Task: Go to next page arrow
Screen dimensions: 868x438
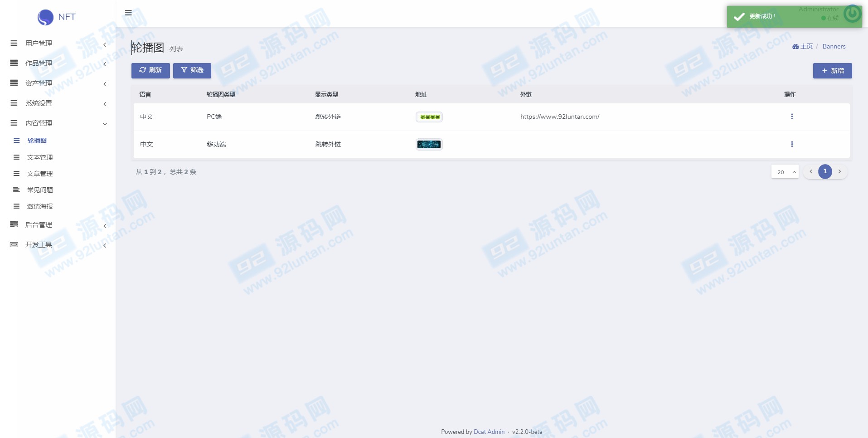Action: coord(839,171)
